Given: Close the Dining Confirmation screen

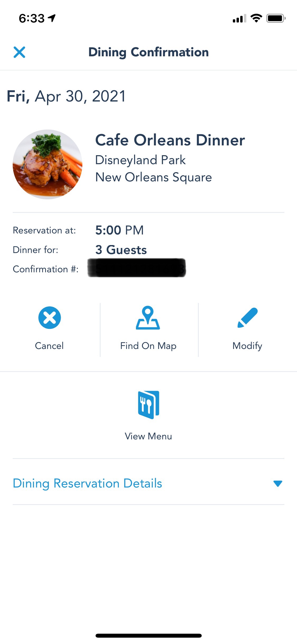Looking at the screenshot, I should point(19,52).
